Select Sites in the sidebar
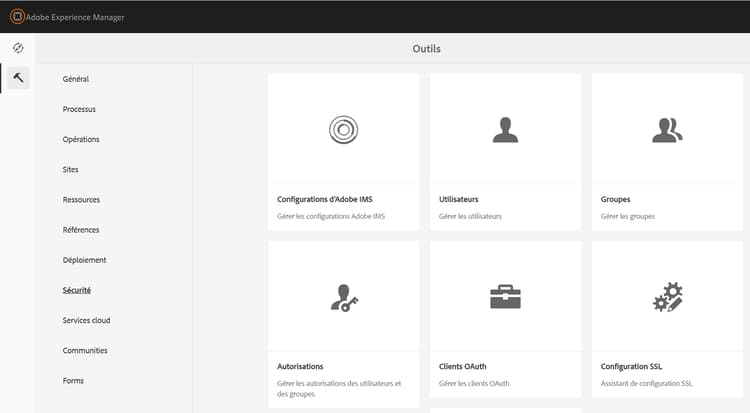The width and height of the screenshot is (750, 413). coord(70,169)
